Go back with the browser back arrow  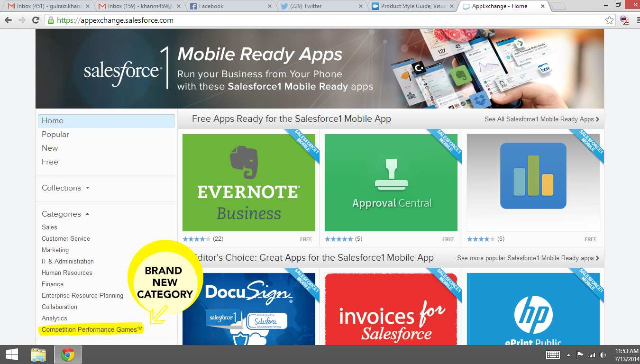pyautogui.click(x=8, y=20)
